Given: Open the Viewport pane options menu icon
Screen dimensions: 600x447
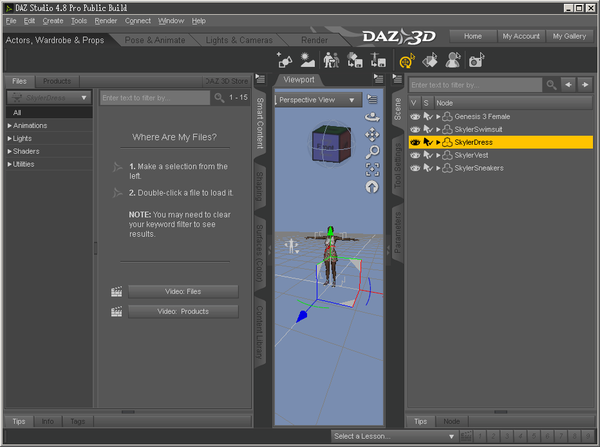Looking at the screenshot, I should 378,79.
